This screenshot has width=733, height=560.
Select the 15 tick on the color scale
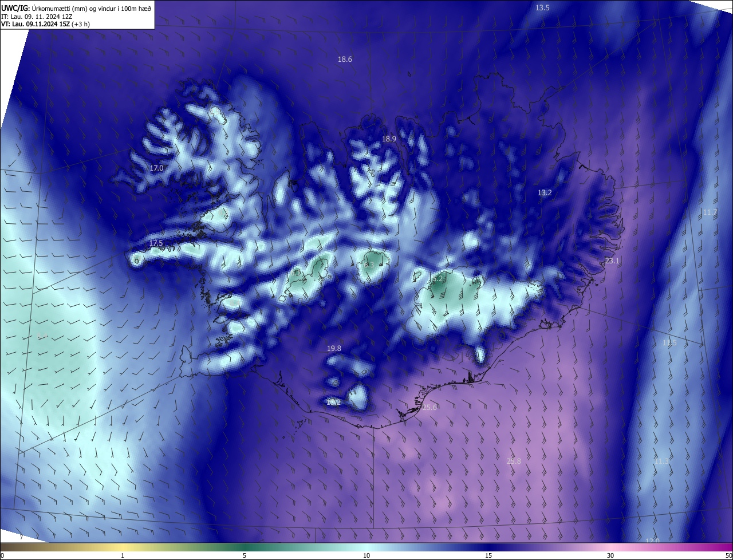488,556
